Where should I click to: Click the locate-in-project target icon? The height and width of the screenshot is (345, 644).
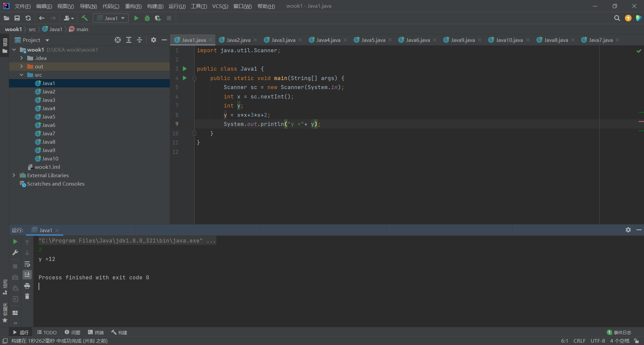[118, 40]
